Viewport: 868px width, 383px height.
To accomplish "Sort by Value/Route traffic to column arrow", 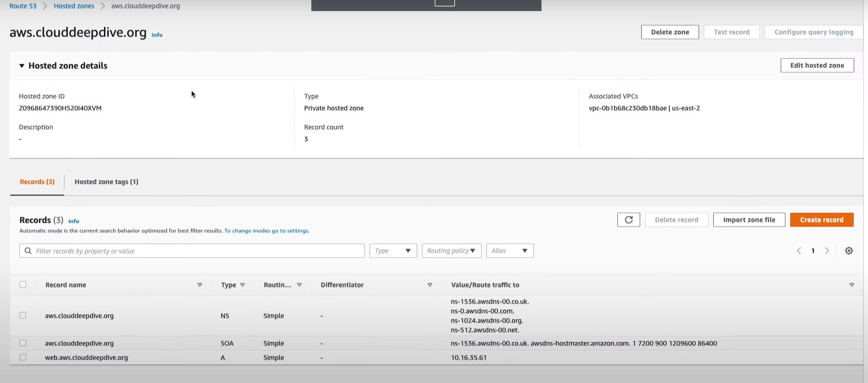I will pos(852,285).
